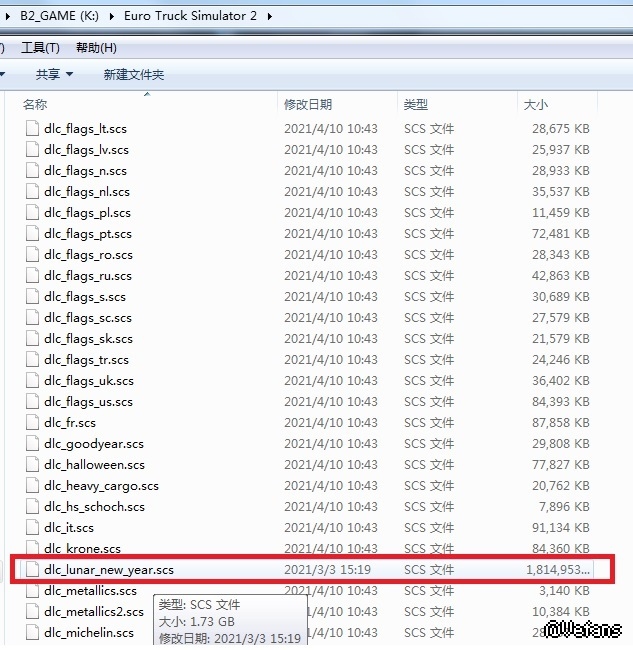
Task: Click the dlc_flags_lv.scs file icon
Action: coord(32,150)
